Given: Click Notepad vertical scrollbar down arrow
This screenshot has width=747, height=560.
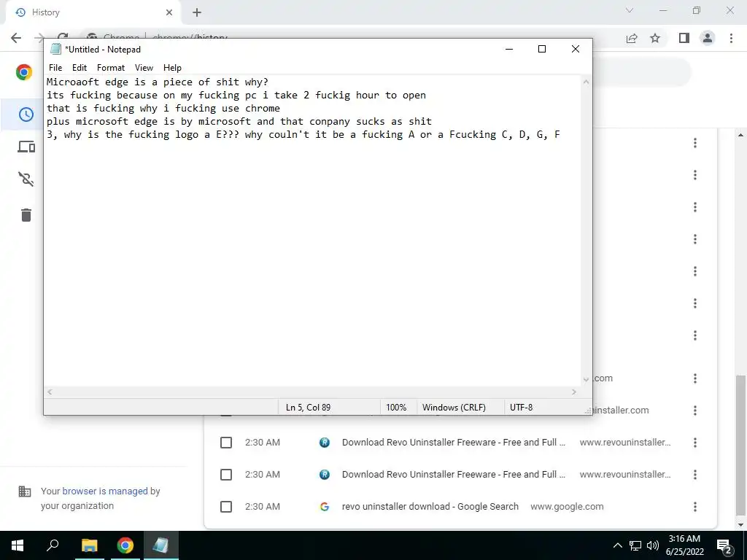Looking at the screenshot, I should [x=586, y=379].
